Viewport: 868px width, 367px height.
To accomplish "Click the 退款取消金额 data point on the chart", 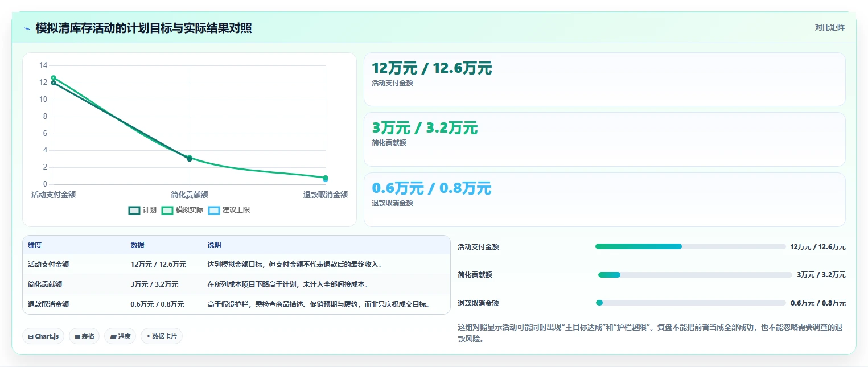I will point(326,178).
